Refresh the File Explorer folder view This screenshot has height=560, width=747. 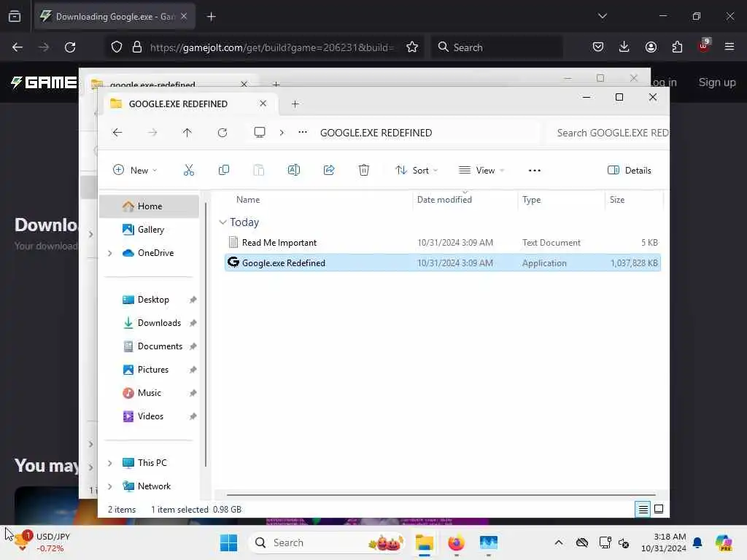[222, 133]
